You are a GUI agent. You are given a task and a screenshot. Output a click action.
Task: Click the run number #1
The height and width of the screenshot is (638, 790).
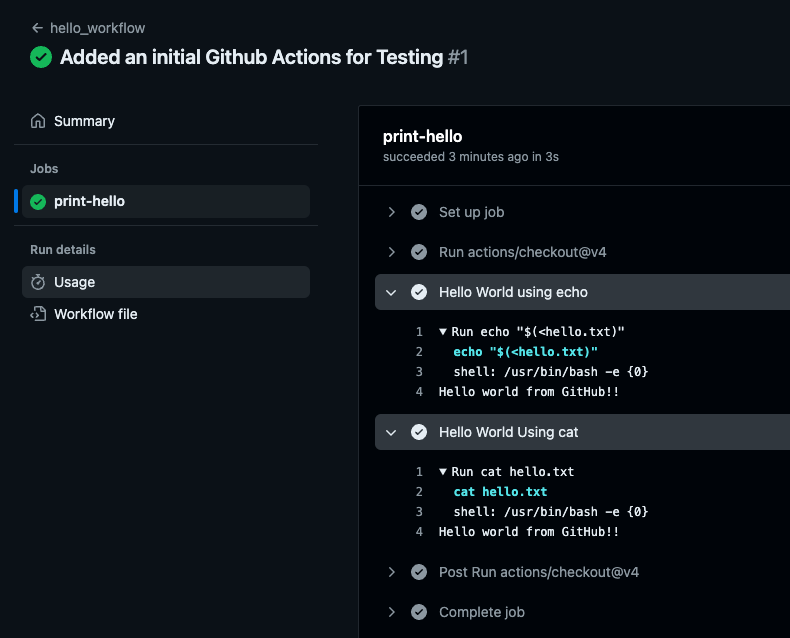coord(458,57)
